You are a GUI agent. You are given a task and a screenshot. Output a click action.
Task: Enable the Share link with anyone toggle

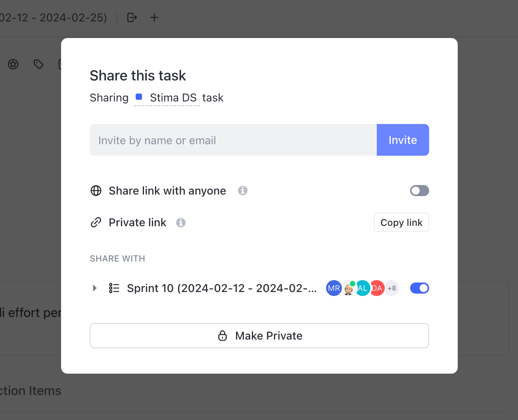[x=419, y=191]
